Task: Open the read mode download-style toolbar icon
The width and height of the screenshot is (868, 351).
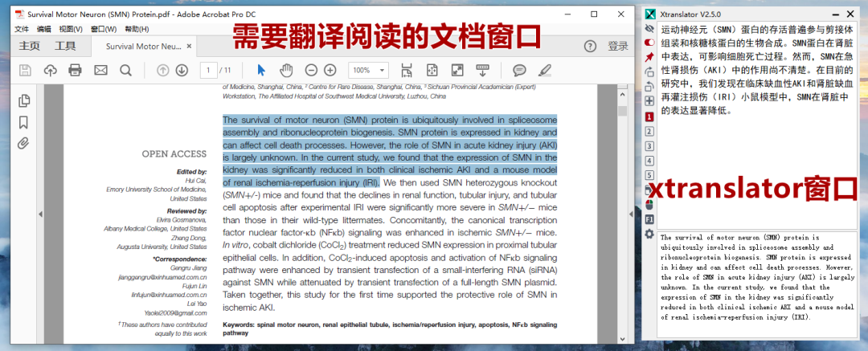Action: click(483, 71)
